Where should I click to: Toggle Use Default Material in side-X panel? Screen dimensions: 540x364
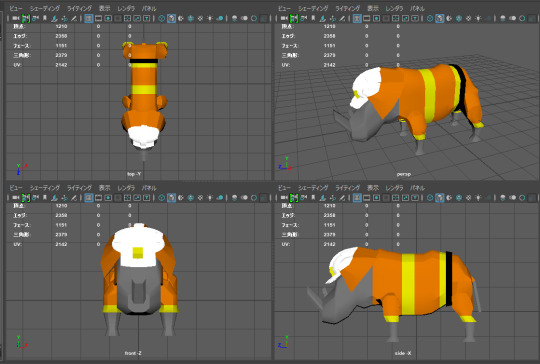[x=449, y=198]
